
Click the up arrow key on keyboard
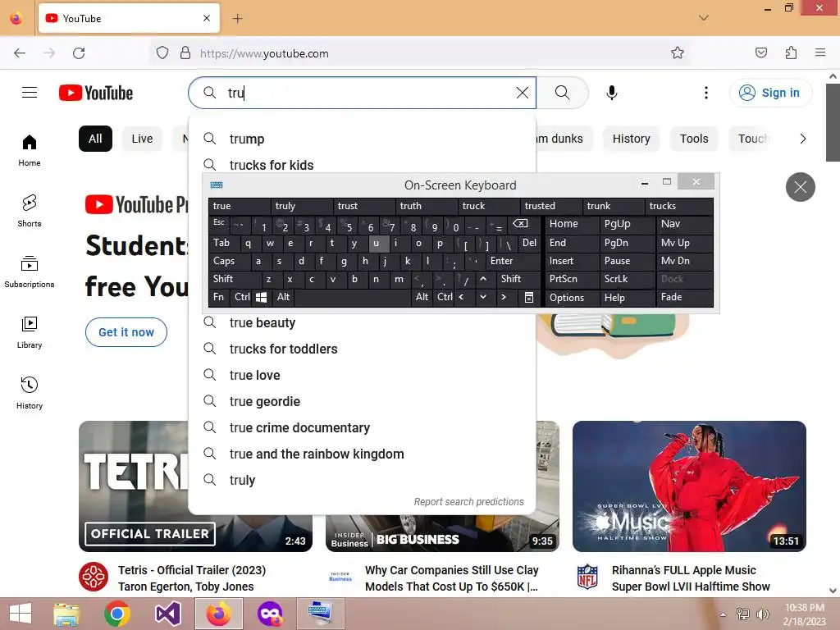[483, 279]
